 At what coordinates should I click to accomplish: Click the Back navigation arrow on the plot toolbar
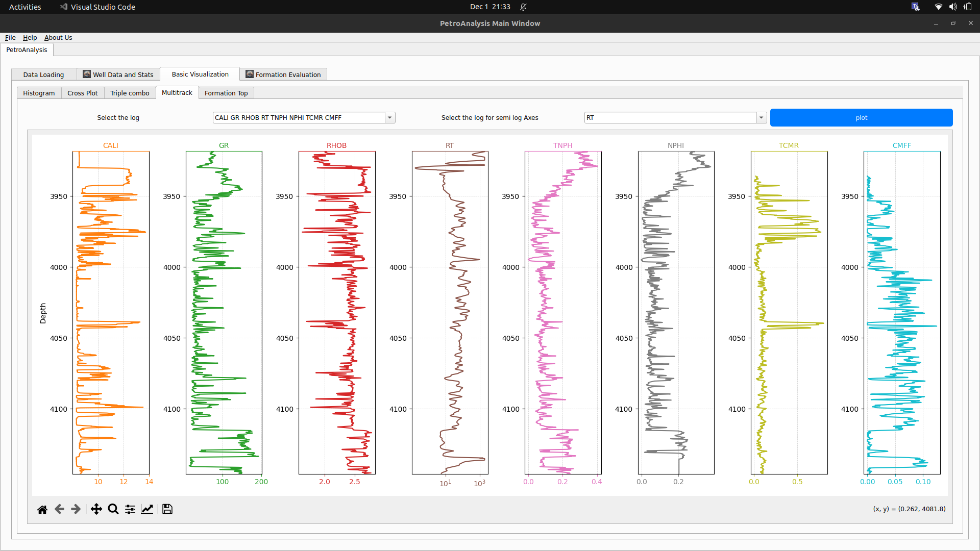[59, 509]
